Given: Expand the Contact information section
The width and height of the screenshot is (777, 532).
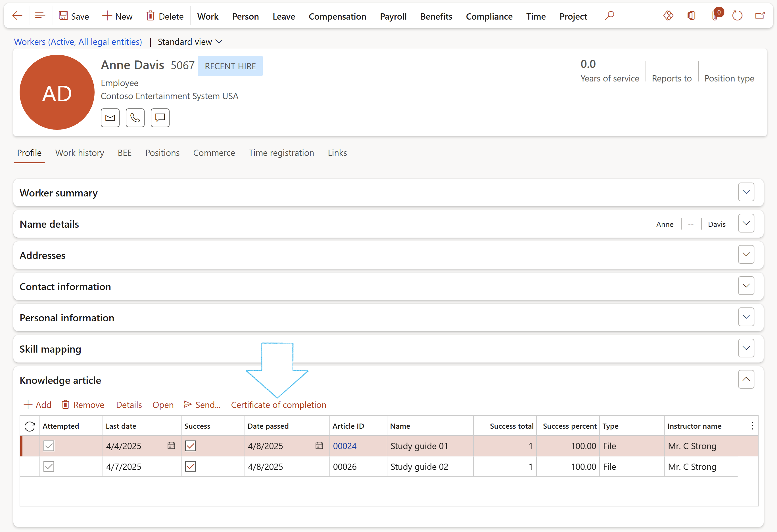Looking at the screenshot, I should [746, 286].
